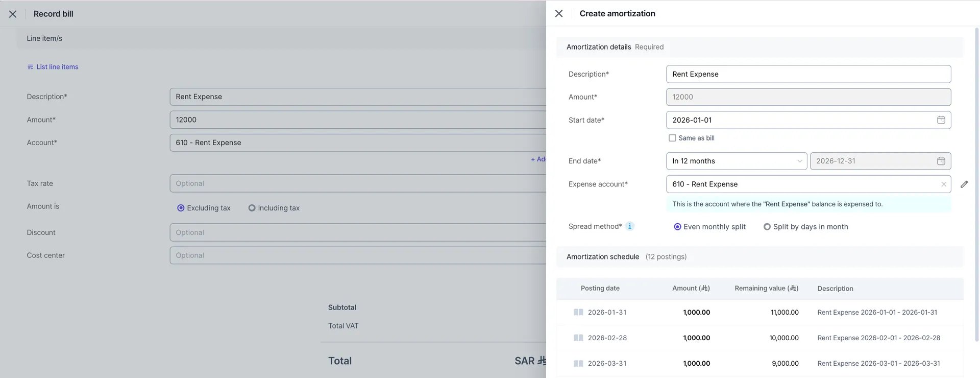Click the disabled amortization Amount field
980x378 pixels.
pos(808,97)
